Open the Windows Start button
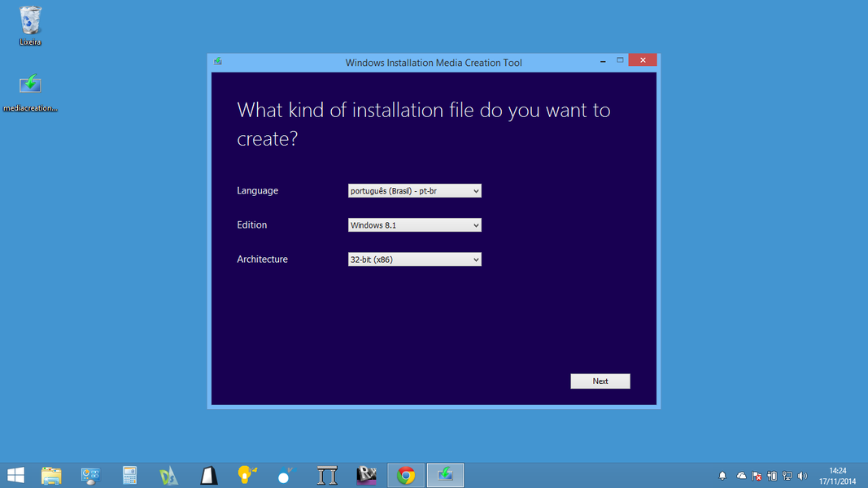Viewport: 868px width, 488px height. click(x=15, y=476)
